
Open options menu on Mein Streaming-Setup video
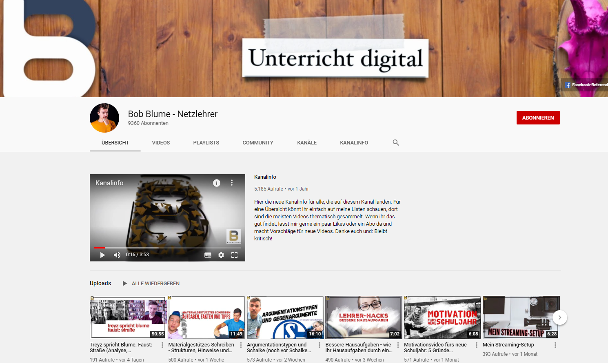[555, 345]
